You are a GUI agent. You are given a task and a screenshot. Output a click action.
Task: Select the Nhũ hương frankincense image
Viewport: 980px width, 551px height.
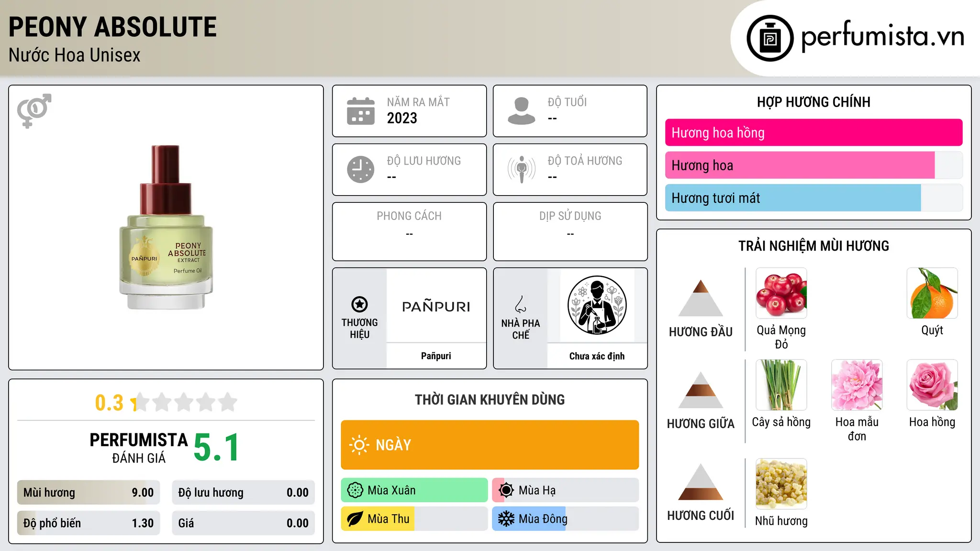(781, 484)
